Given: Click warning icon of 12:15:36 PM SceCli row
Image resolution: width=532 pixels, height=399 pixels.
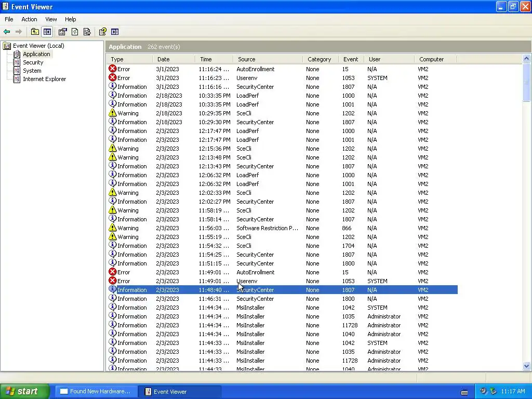Looking at the screenshot, I should pyautogui.click(x=112, y=148).
